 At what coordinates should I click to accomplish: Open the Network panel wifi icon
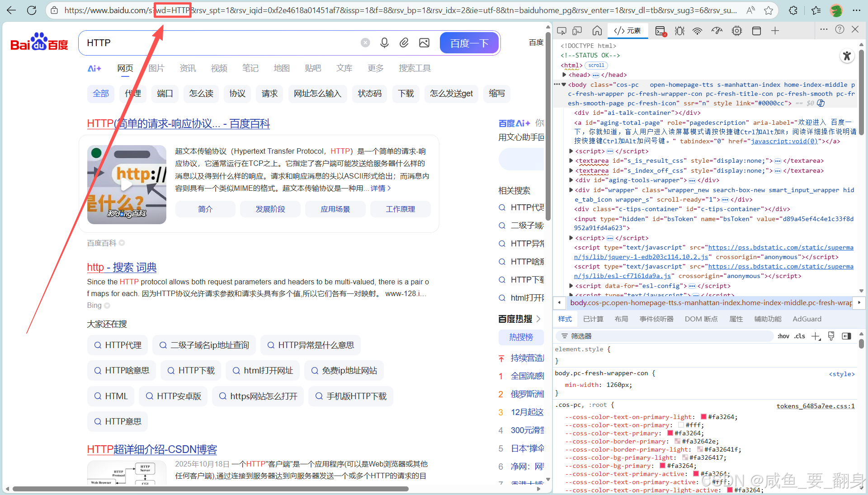click(698, 31)
